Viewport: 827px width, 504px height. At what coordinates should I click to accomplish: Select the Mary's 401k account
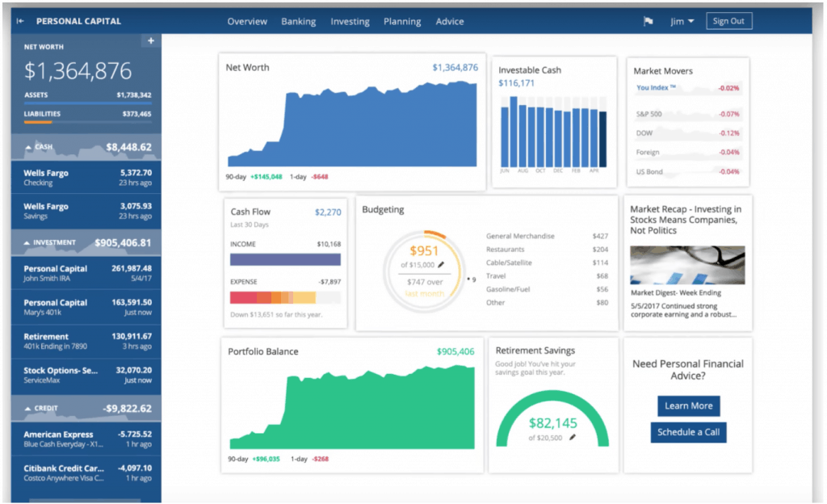pos(86,308)
